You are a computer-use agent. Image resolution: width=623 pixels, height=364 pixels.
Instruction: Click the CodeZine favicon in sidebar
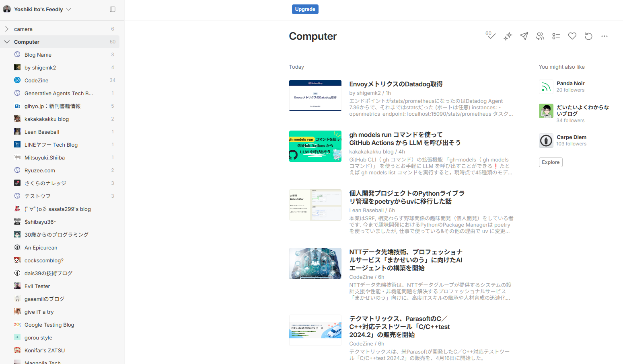coord(17,80)
